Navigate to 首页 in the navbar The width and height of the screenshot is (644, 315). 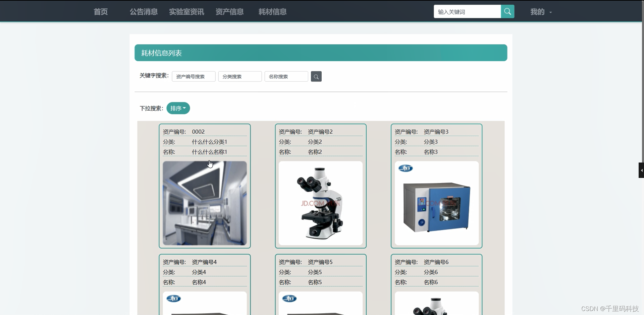pos(100,11)
